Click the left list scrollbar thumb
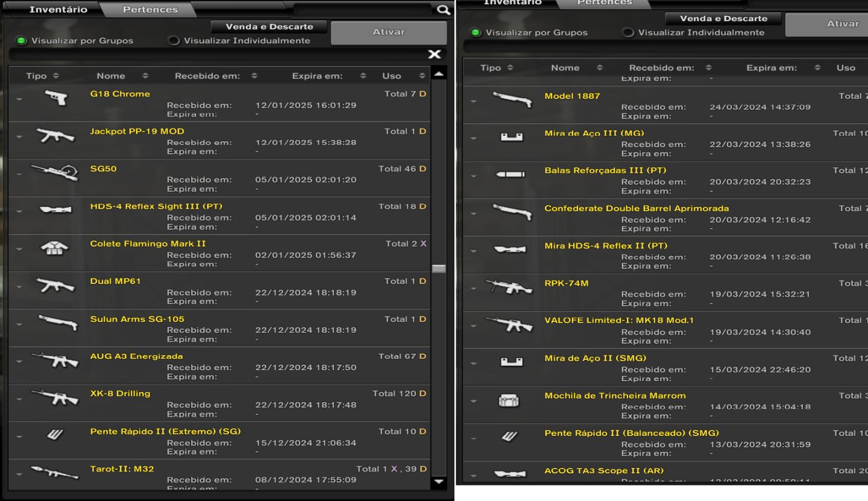The width and height of the screenshot is (868, 501). click(439, 269)
